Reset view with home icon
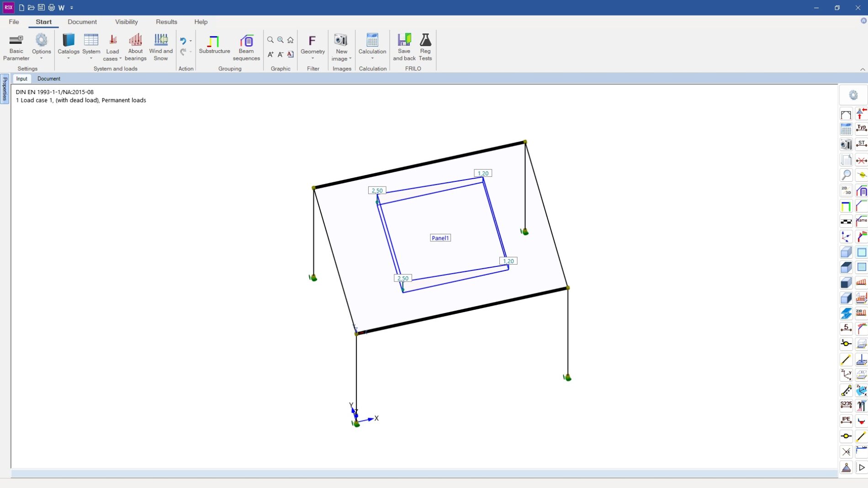 pyautogui.click(x=291, y=40)
